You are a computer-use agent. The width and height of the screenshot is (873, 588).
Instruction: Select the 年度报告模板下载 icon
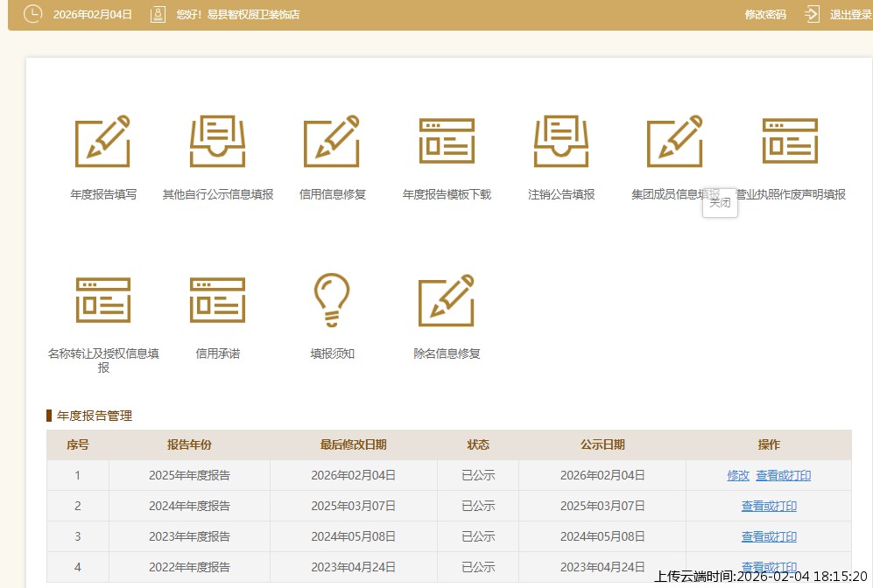(447, 141)
